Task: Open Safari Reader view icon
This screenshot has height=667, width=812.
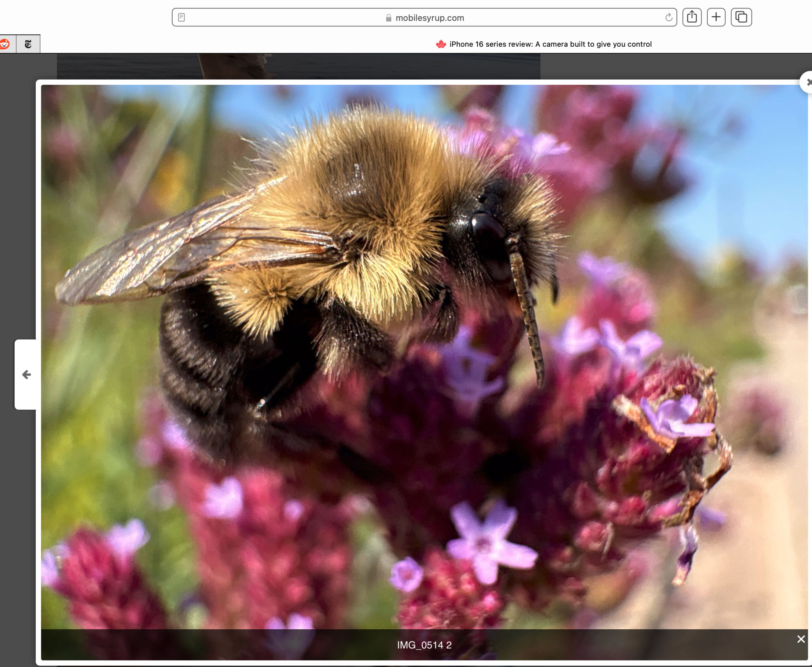Action: [181, 17]
